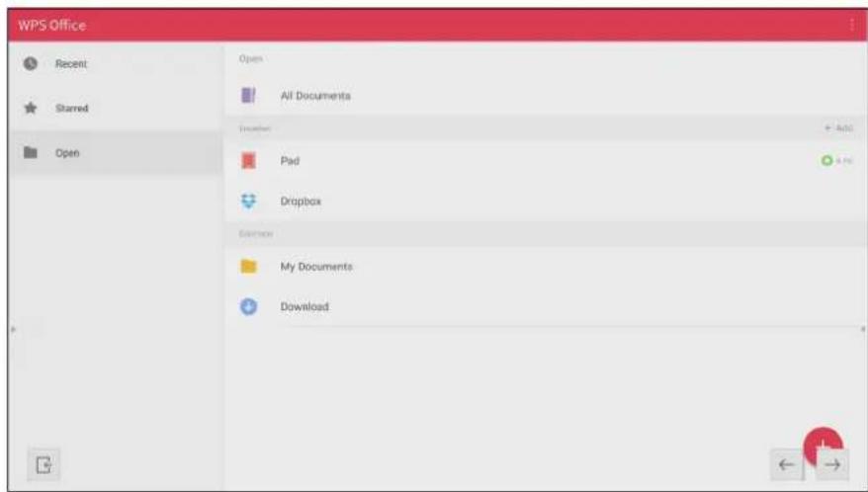Click the red Pad storage icon
868x492 pixels.
(x=248, y=160)
